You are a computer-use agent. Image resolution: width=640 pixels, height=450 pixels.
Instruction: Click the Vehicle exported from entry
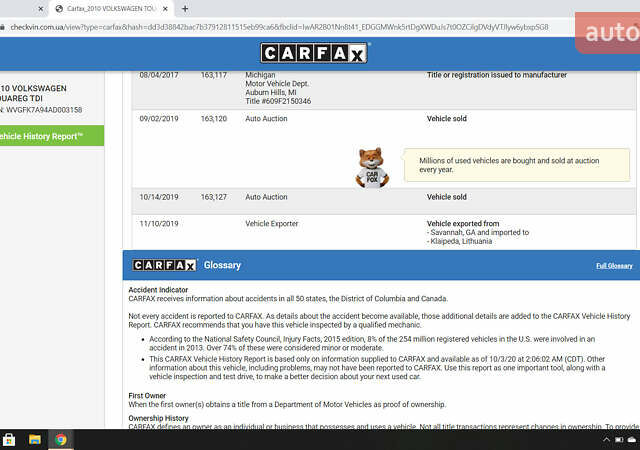coord(463,224)
